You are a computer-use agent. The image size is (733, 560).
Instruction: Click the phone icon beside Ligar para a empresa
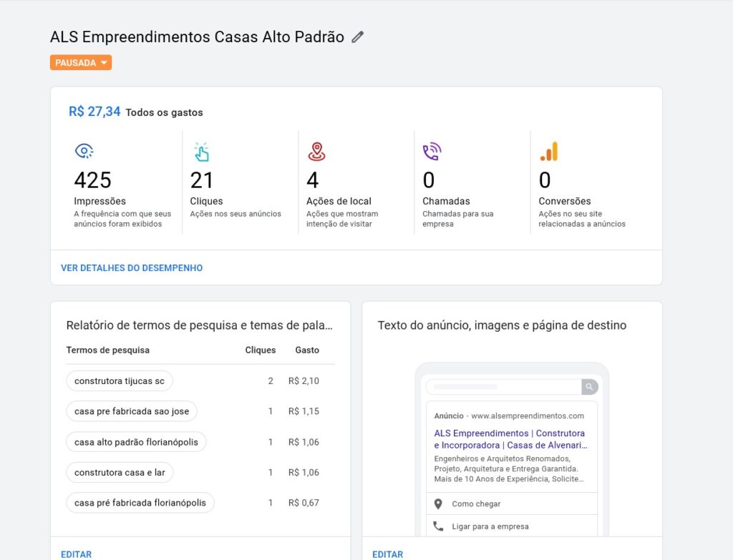pos(438,526)
